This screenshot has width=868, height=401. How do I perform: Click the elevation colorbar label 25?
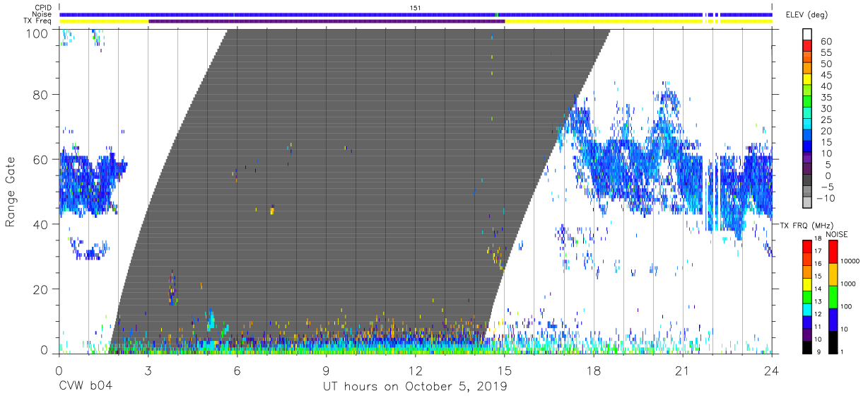tap(826, 121)
